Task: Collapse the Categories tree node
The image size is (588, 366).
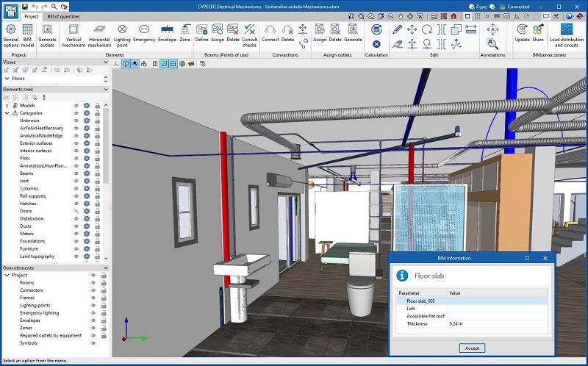Action: tap(7, 113)
